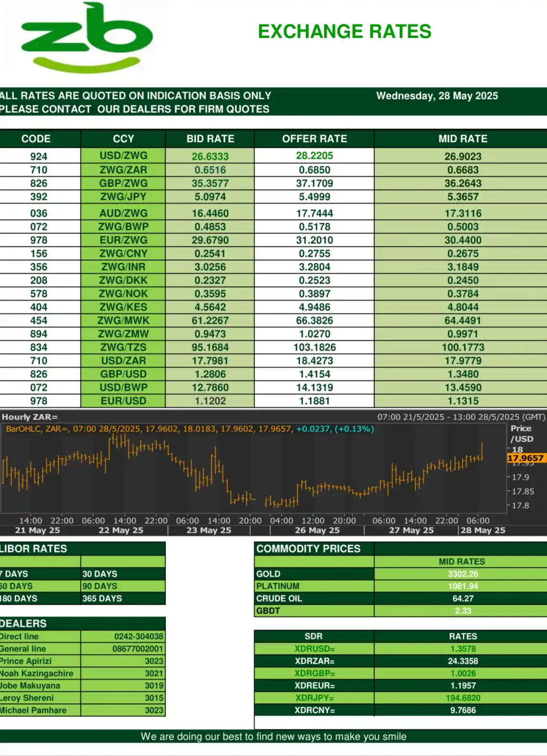547x756 pixels.
Task: Select the AUD/ZWG currency cell
Action: click(123, 213)
